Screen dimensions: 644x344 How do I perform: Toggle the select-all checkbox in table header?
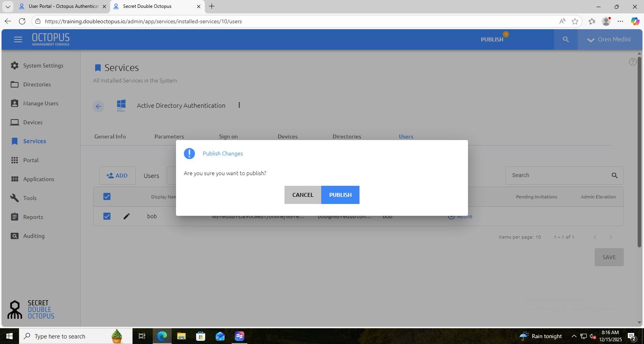tap(107, 196)
